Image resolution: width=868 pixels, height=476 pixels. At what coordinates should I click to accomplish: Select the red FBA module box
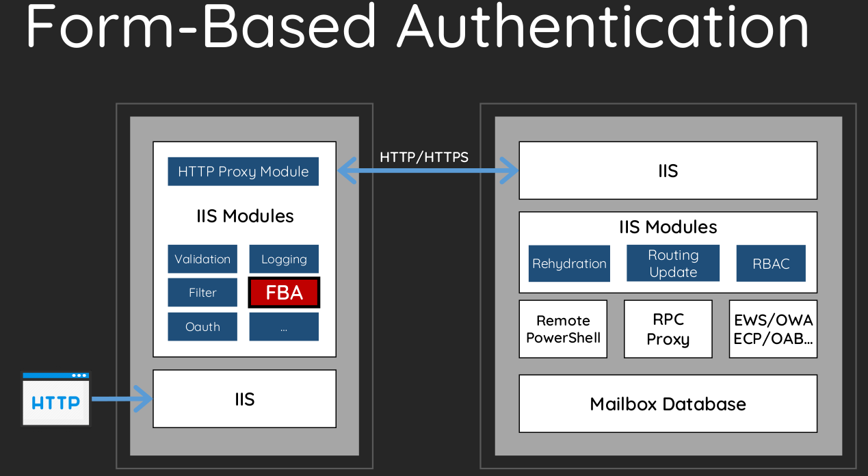click(x=284, y=293)
